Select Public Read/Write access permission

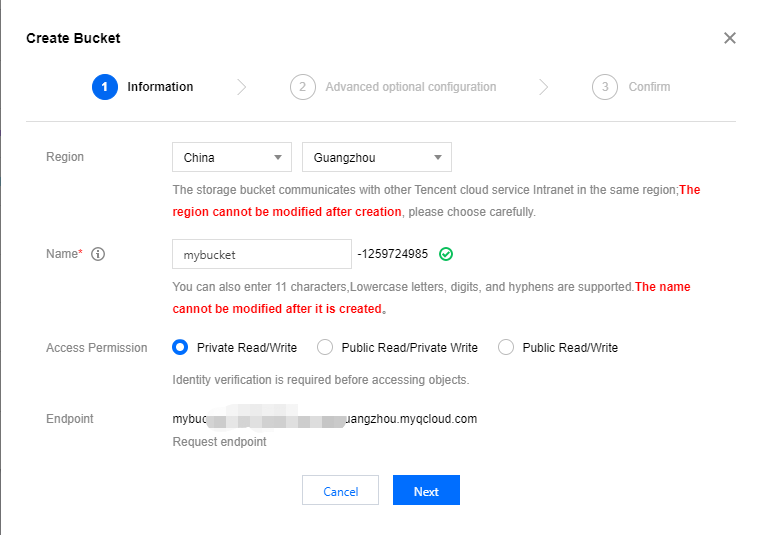point(506,348)
